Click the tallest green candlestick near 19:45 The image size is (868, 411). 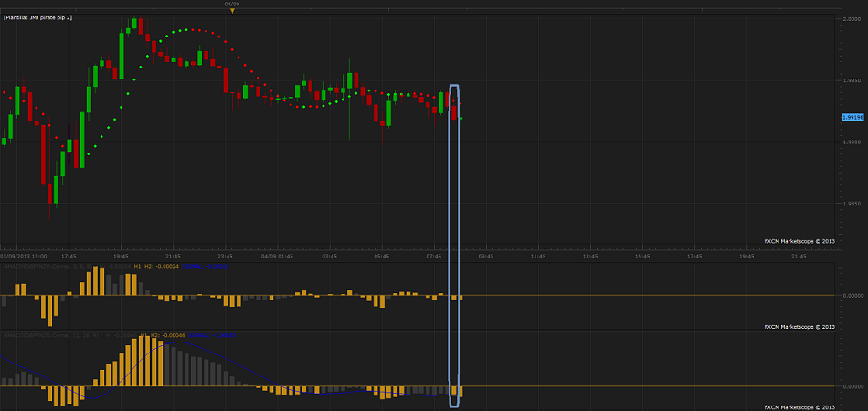(x=121, y=53)
